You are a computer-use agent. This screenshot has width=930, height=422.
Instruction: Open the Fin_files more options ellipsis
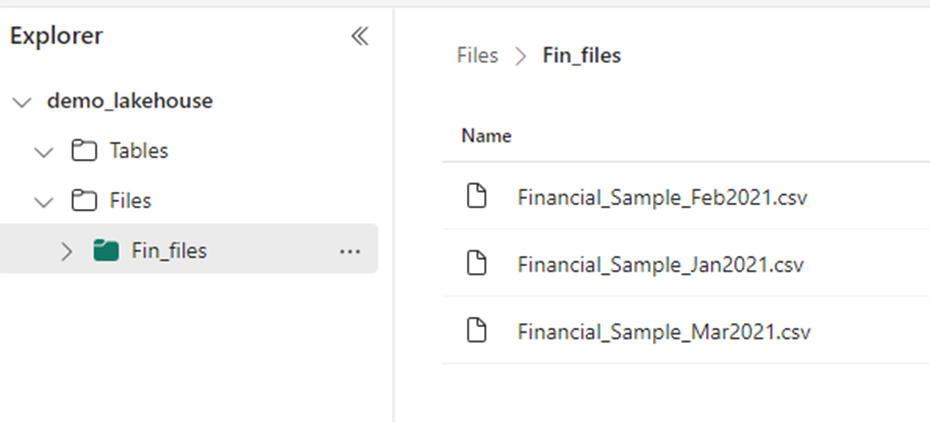(350, 251)
